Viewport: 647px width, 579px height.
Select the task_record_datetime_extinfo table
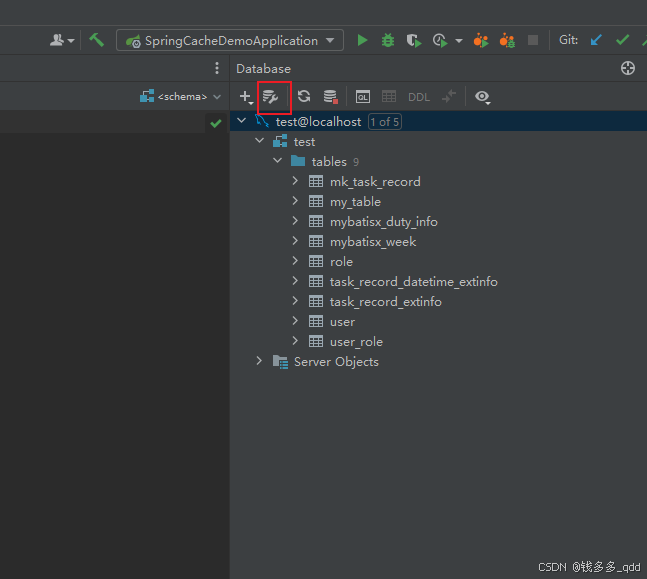click(x=413, y=282)
